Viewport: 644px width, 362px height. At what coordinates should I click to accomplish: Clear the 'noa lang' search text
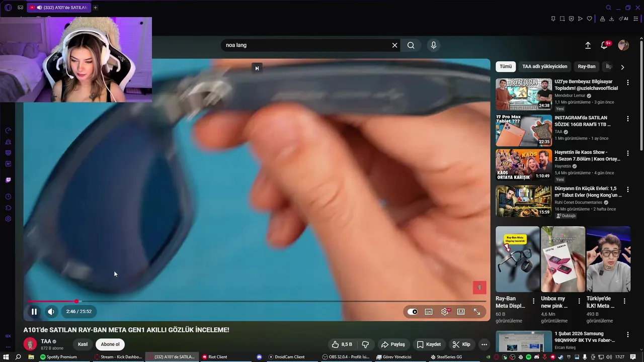pyautogui.click(x=395, y=45)
